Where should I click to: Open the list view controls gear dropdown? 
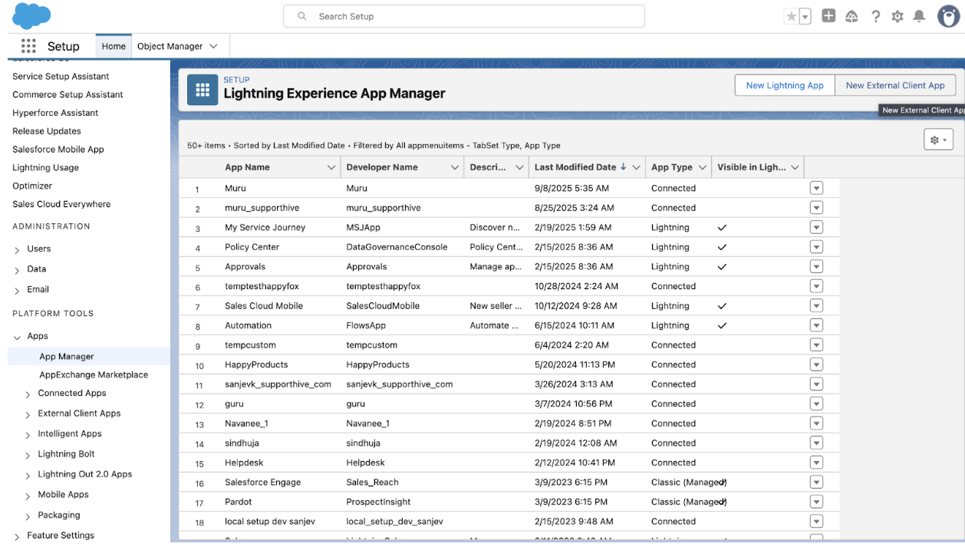coord(938,140)
